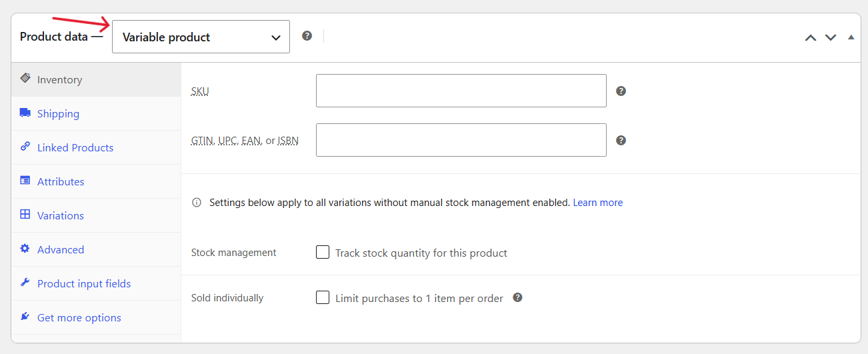Click the Get more options plug icon
The width and height of the screenshot is (868, 354).
pyautogui.click(x=25, y=316)
